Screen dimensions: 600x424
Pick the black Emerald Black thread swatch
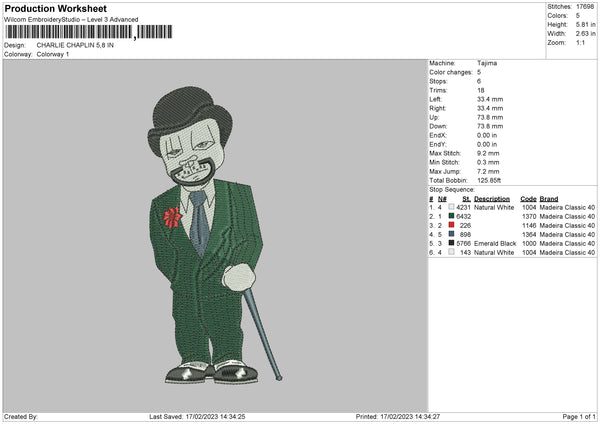[452, 243]
